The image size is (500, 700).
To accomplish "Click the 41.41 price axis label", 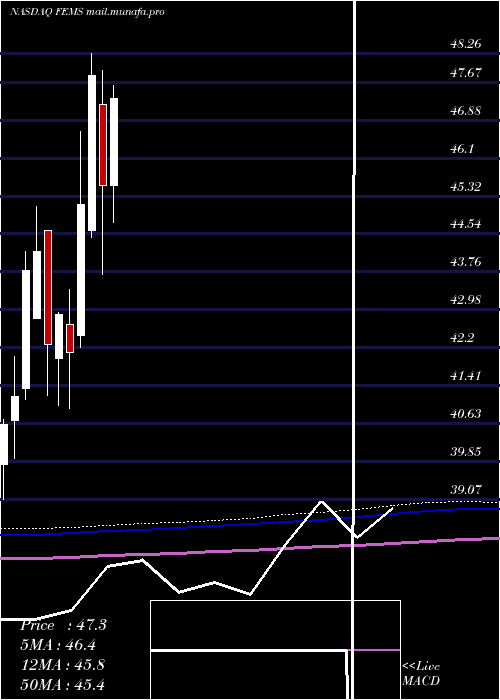I will pyautogui.click(x=466, y=375).
